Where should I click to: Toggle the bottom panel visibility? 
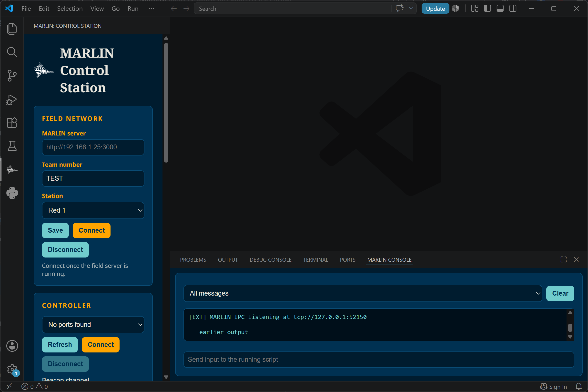(500, 9)
